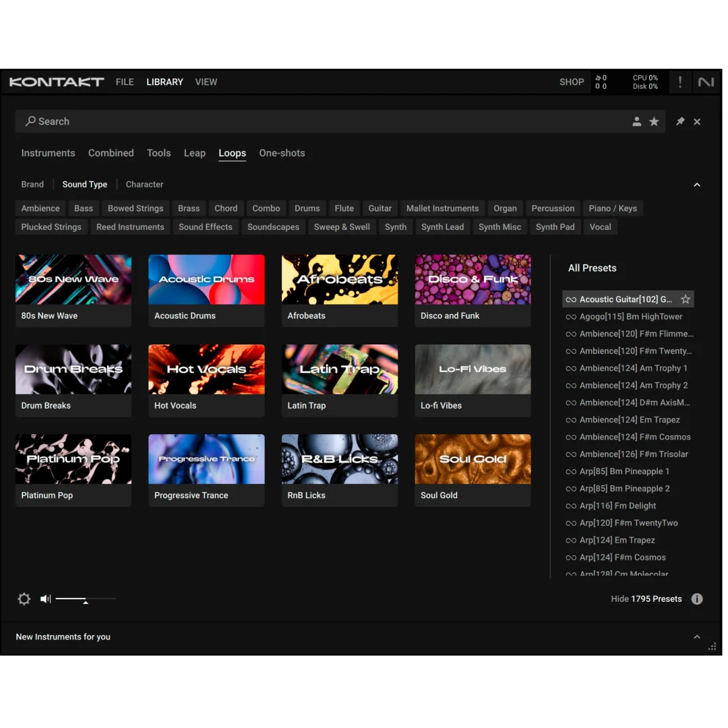Open the FILE menu
Screen dimensions: 728x728
coord(125,82)
